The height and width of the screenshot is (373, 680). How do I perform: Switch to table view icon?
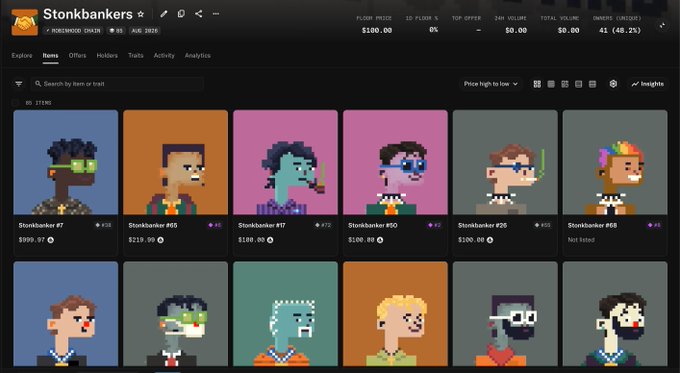click(592, 84)
